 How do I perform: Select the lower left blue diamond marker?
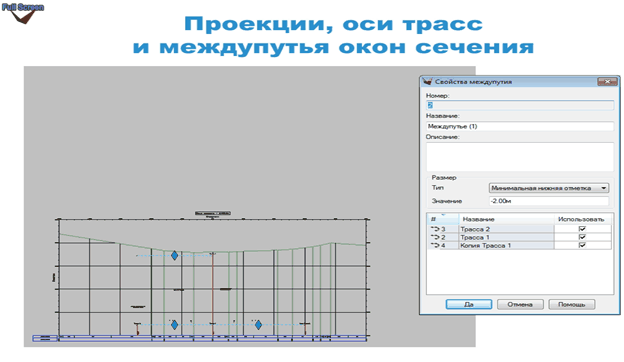tap(174, 325)
